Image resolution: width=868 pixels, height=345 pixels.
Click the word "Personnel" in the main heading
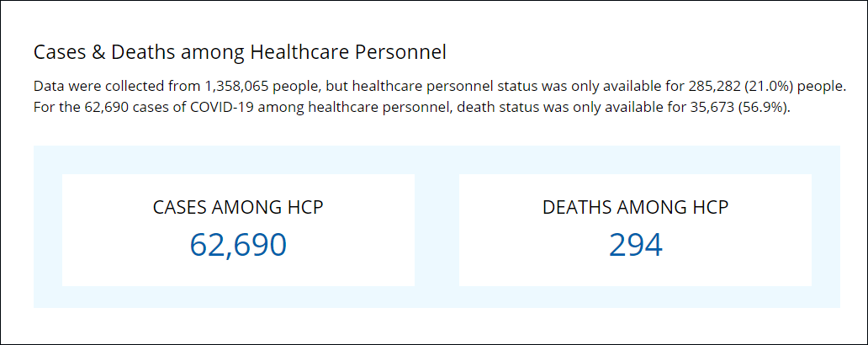click(404, 52)
